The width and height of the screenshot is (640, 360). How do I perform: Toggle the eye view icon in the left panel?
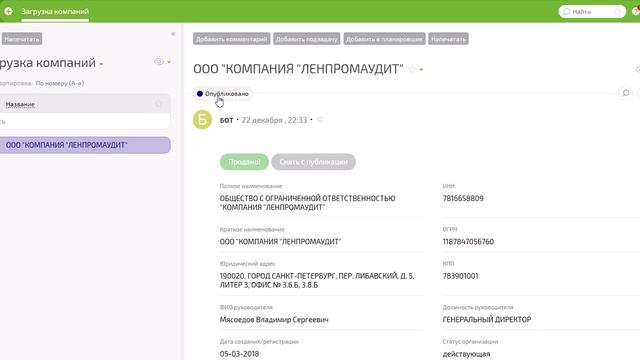click(x=158, y=62)
